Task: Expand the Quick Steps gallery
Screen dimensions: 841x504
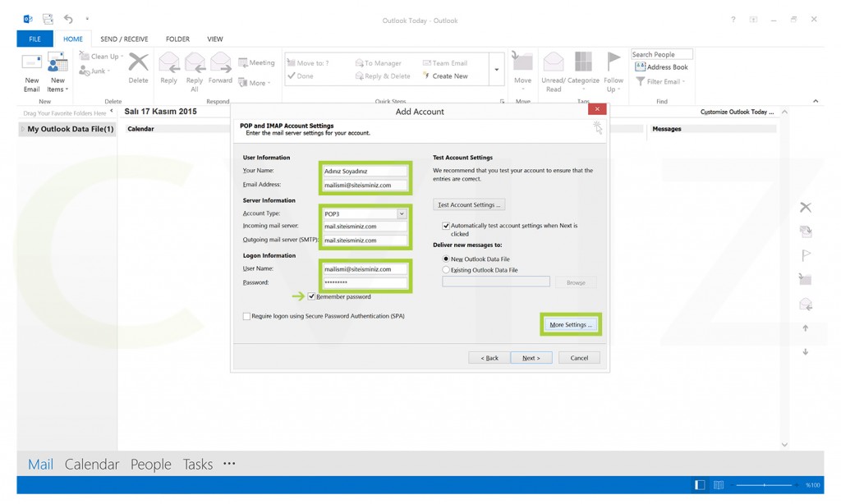Action: click(x=497, y=70)
